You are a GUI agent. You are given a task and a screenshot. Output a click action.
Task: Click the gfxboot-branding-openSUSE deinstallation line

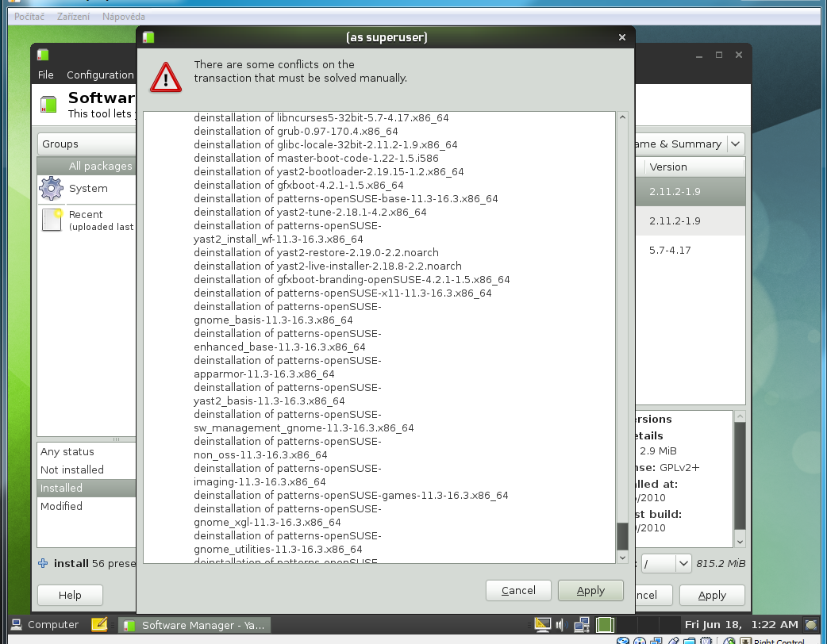[352, 280]
